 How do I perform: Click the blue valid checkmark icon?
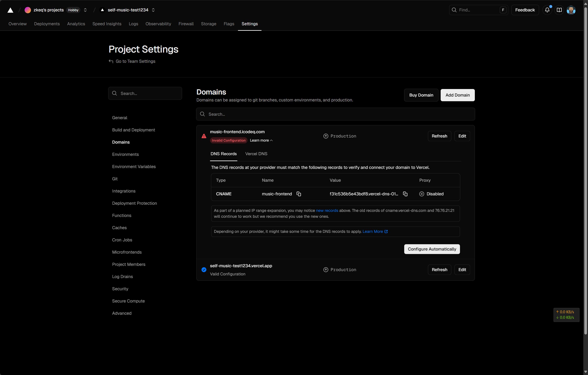204,270
